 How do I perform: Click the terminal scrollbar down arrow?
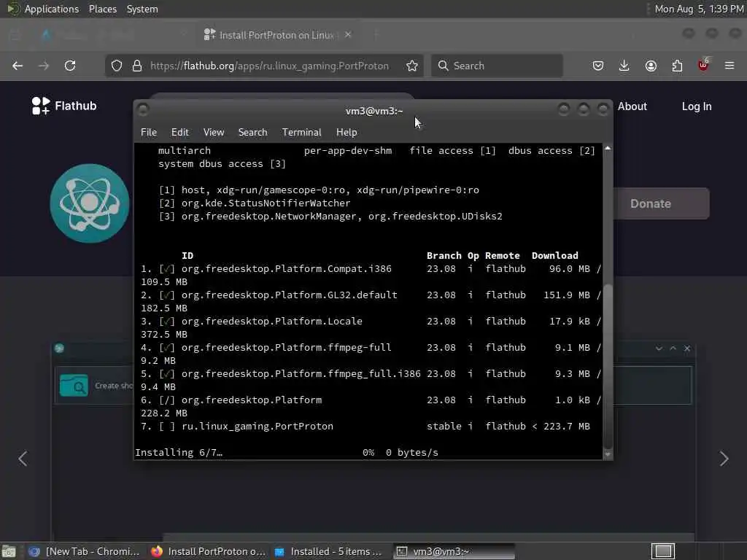tap(608, 454)
